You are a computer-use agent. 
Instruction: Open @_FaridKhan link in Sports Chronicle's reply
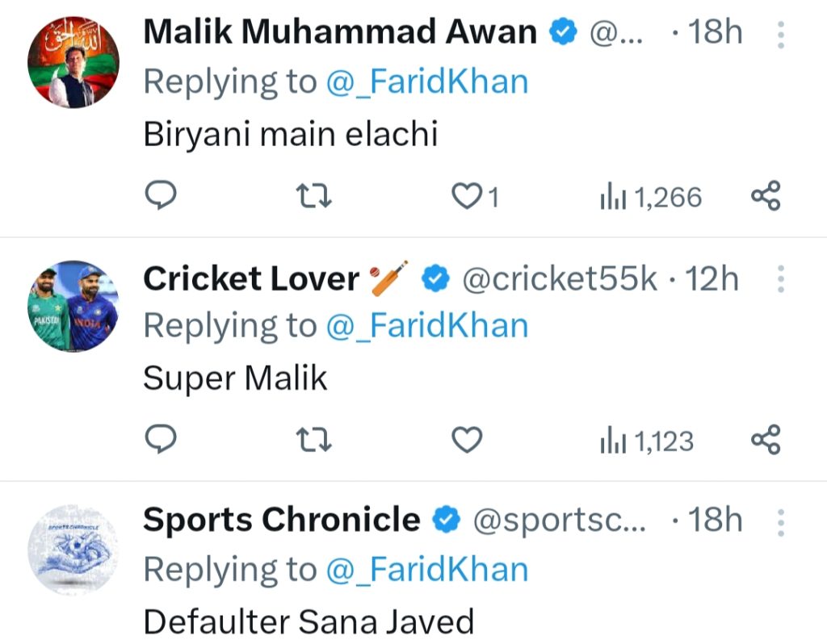(x=427, y=570)
